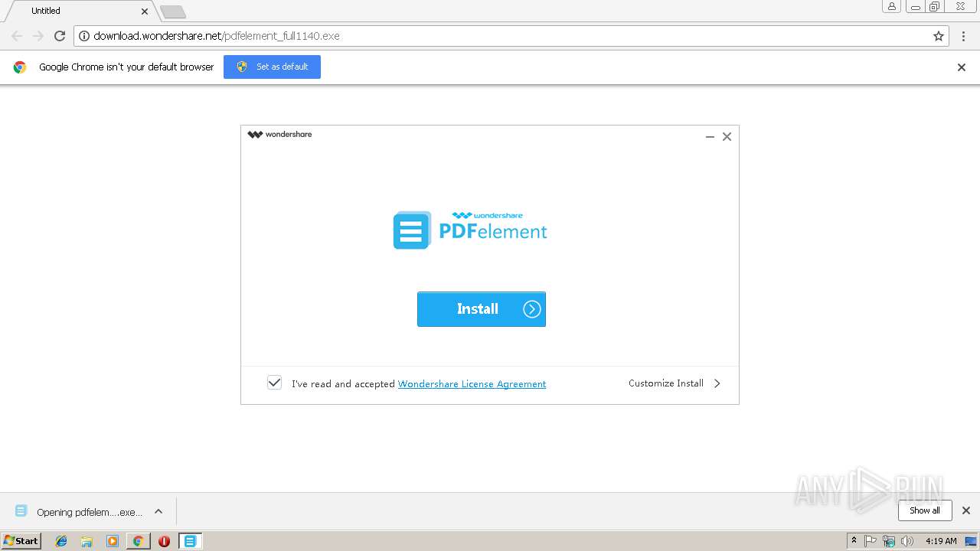
Task: Toggle the license agreement acceptance checkbox
Action: (x=274, y=383)
